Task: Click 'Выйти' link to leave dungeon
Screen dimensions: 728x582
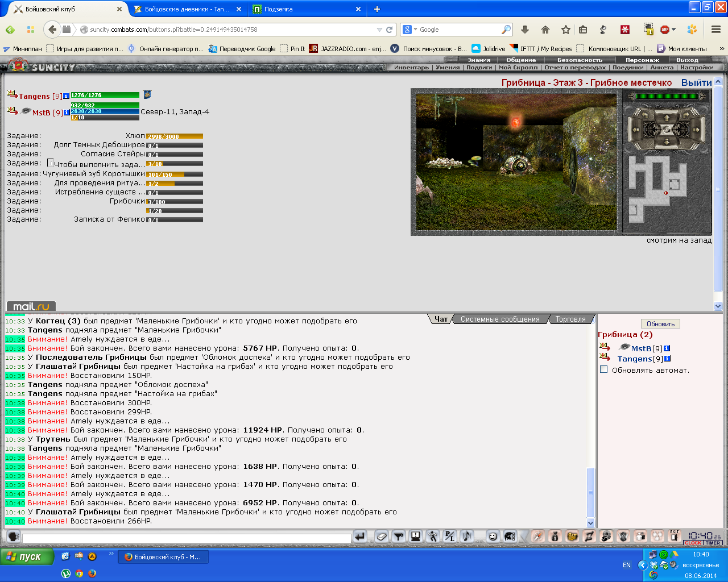Action: [x=696, y=82]
